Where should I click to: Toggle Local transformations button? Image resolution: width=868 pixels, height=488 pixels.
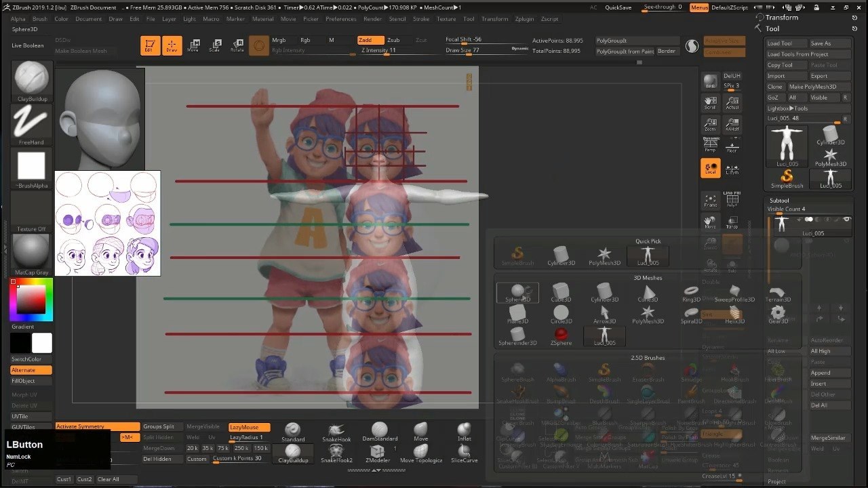[x=710, y=168]
